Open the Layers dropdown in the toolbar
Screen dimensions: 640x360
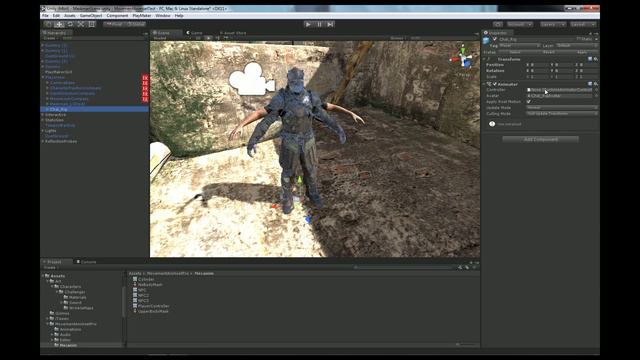click(553, 24)
